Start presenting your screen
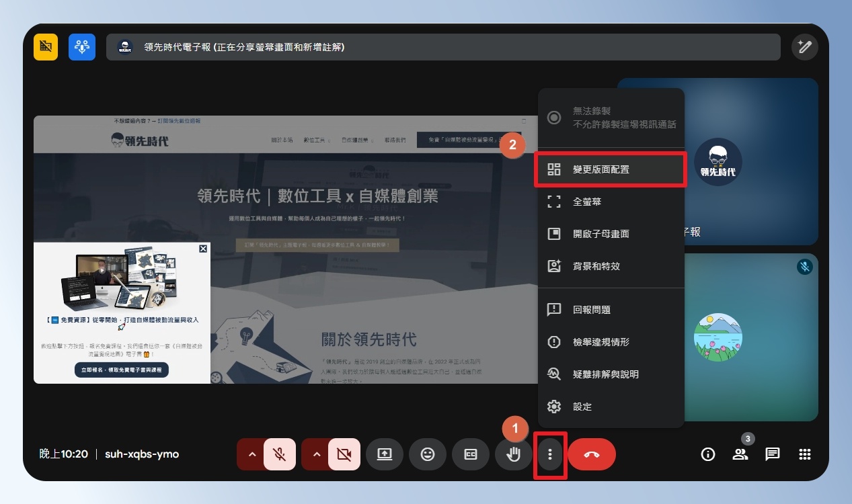The width and height of the screenshot is (852, 504). tap(385, 454)
